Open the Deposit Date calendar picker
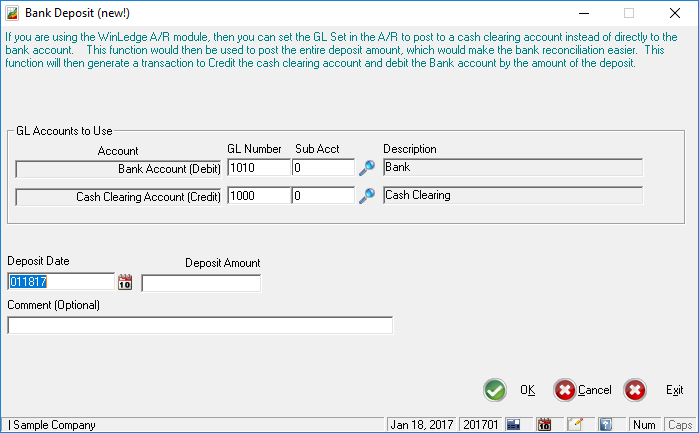The image size is (699, 433). (125, 283)
